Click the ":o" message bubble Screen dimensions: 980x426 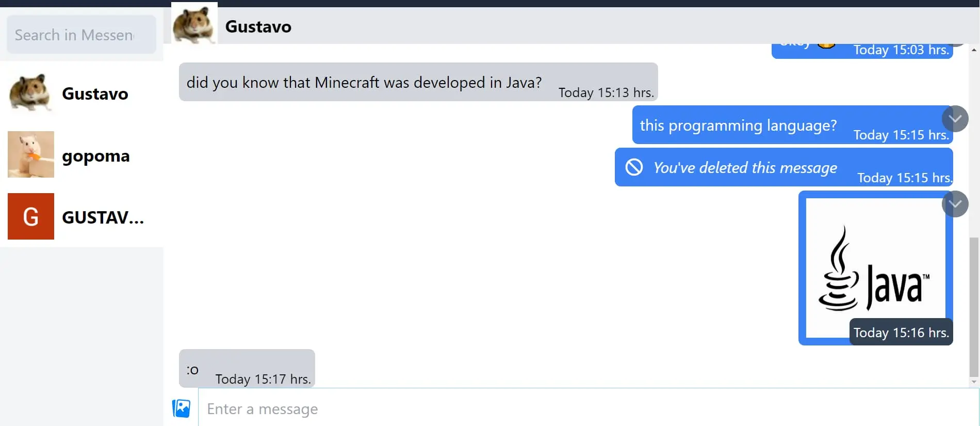point(247,369)
